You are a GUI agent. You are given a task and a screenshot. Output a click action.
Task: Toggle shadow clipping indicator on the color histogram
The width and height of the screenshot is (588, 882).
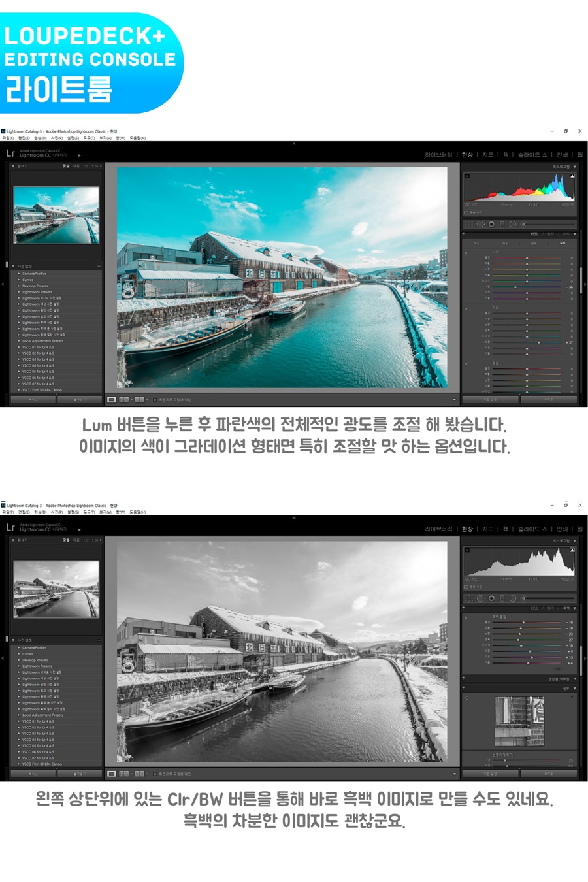pos(468,176)
